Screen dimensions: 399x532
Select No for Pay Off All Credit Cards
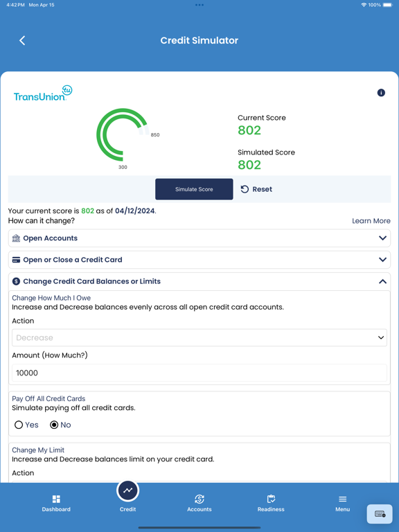(x=54, y=425)
